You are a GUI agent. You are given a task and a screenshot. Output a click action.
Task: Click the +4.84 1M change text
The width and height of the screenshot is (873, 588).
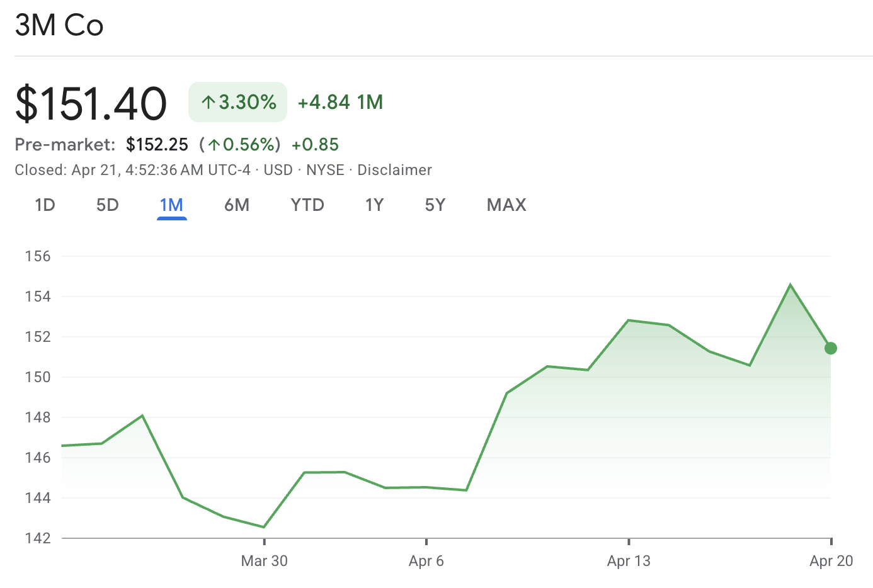[x=340, y=102]
